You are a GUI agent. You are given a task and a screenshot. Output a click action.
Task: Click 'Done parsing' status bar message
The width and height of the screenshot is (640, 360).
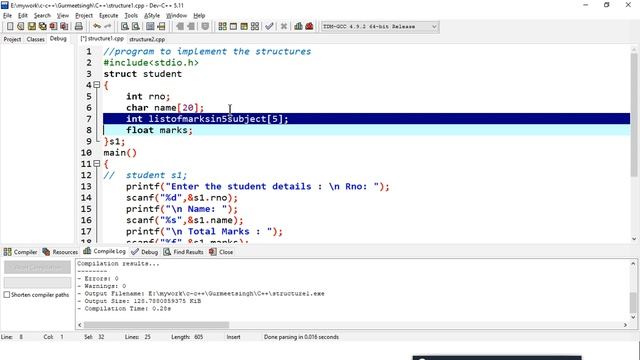tap(301, 337)
